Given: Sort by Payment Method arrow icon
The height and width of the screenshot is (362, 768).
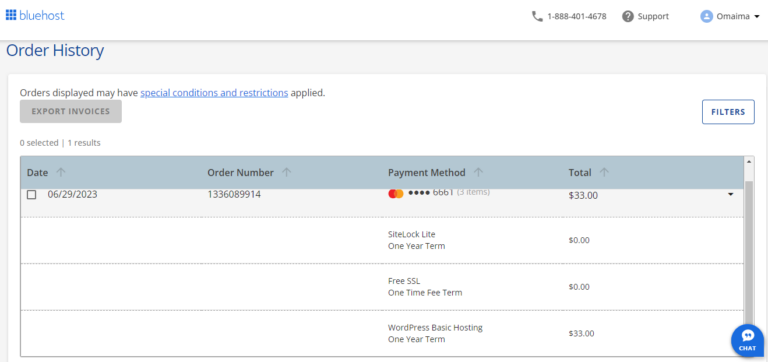Looking at the screenshot, I should [479, 172].
